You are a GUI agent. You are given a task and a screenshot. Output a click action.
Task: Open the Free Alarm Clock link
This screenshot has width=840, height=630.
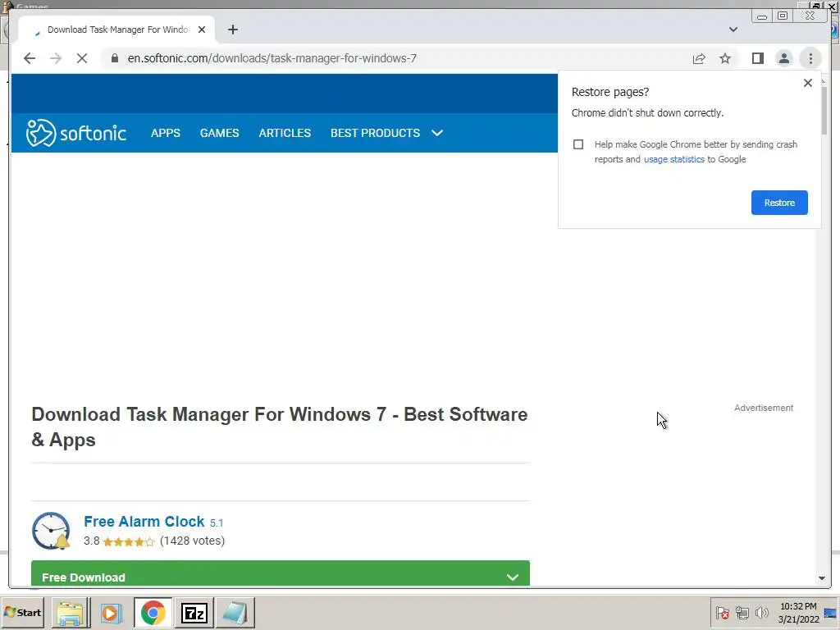pyautogui.click(x=144, y=521)
